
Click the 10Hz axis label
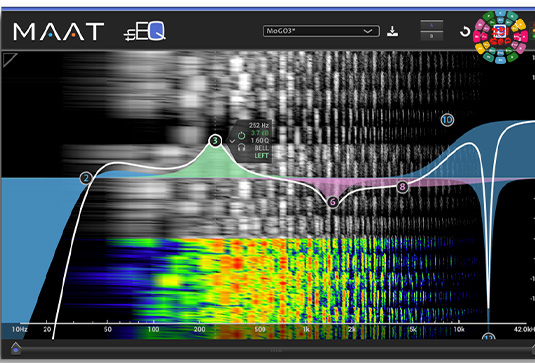click(19, 330)
